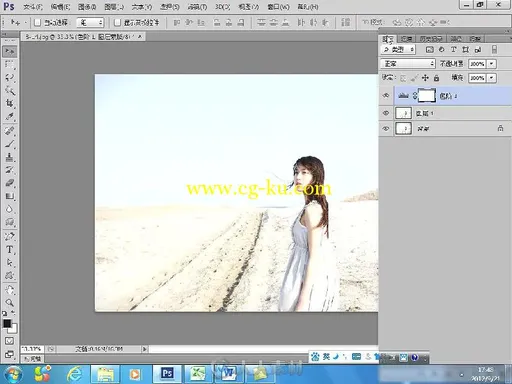This screenshot has width=512, height=384.
Task: Enable Show Transform Controls checkbox
Action: click(x=117, y=22)
